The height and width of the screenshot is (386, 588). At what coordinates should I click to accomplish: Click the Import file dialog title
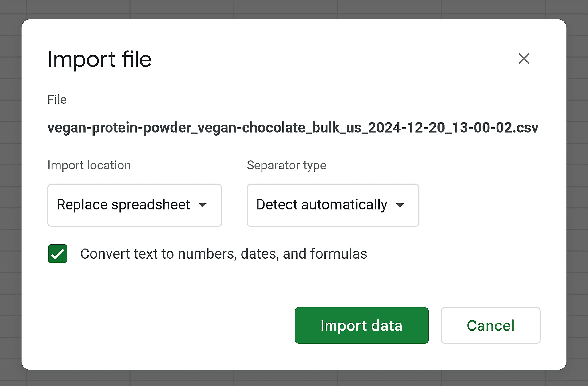pyautogui.click(x=99, y=59)
